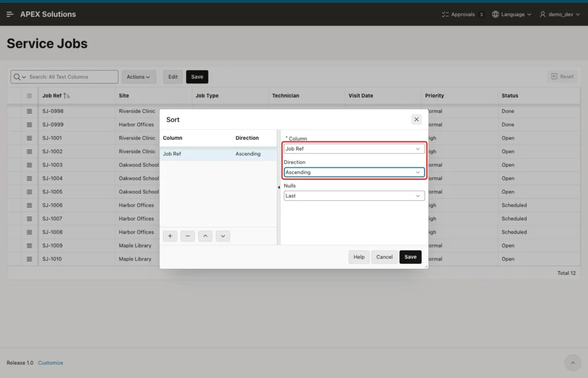Click the Customize link in footer
This screenshot has height=378, width=588.
coord(51,363)
